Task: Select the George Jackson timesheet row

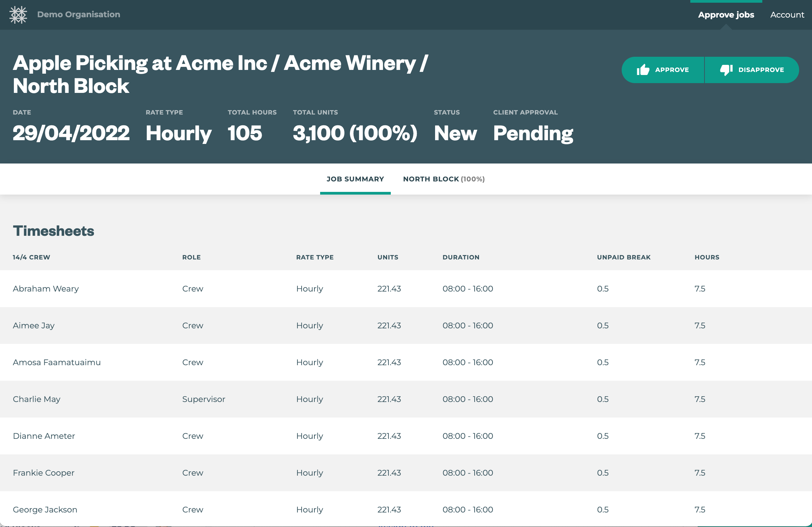Action: tap(45, 510)
